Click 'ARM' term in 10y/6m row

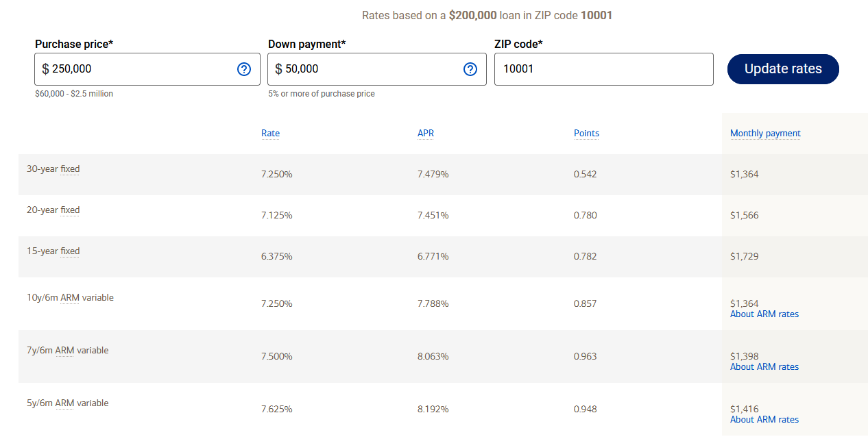[x=69, y=298]
